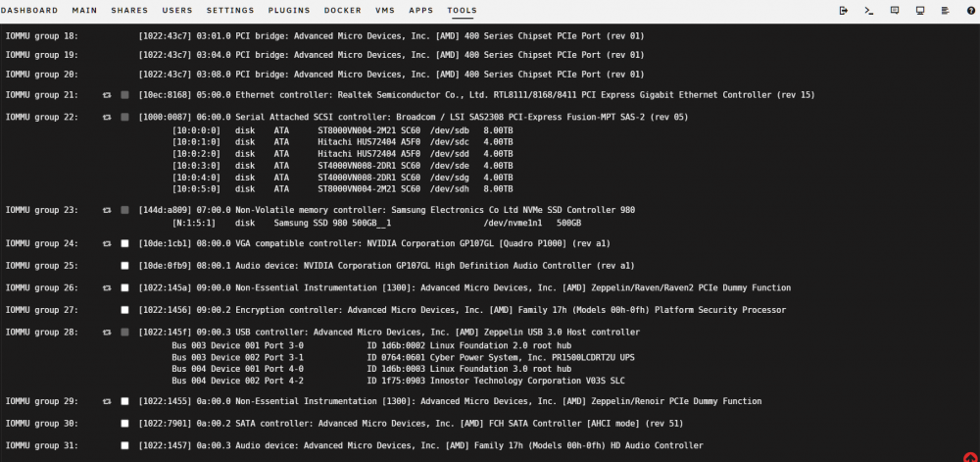Click the Linux Foundation 3.0 root hub row

(x=371, y=369)
